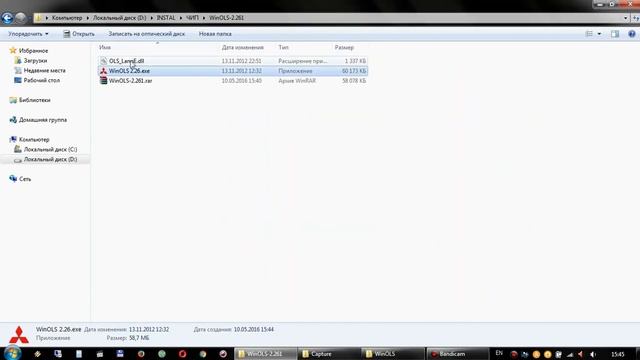
Task: Click the network signal tray icon
Action: point(570,354)
